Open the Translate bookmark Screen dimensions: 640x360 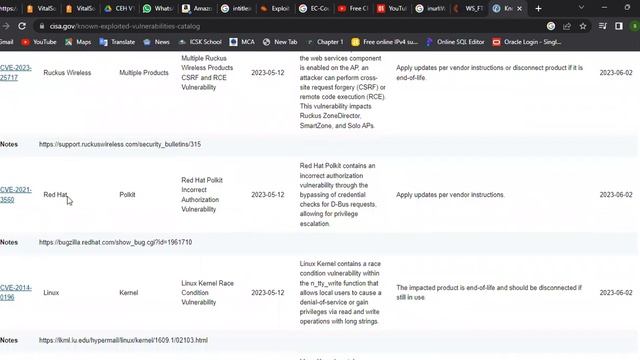pyautogui.click(x=117, y=42)
